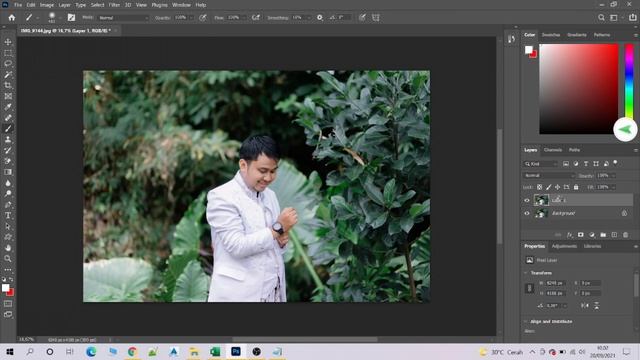Open the Flow value dropdown arrow
The image size is (640, 360).
point(244,18)
